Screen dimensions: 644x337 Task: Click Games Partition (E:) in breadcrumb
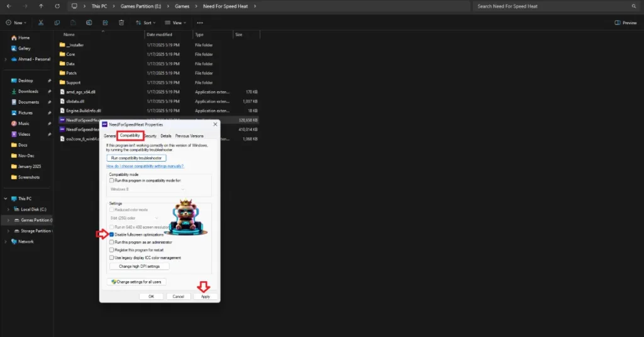(x=141, y=6)
